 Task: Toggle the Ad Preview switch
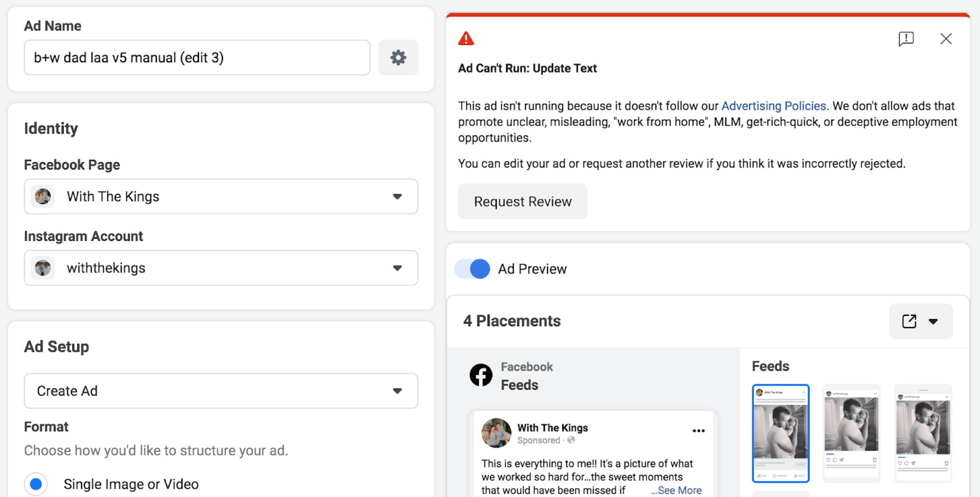coord(472,269)
